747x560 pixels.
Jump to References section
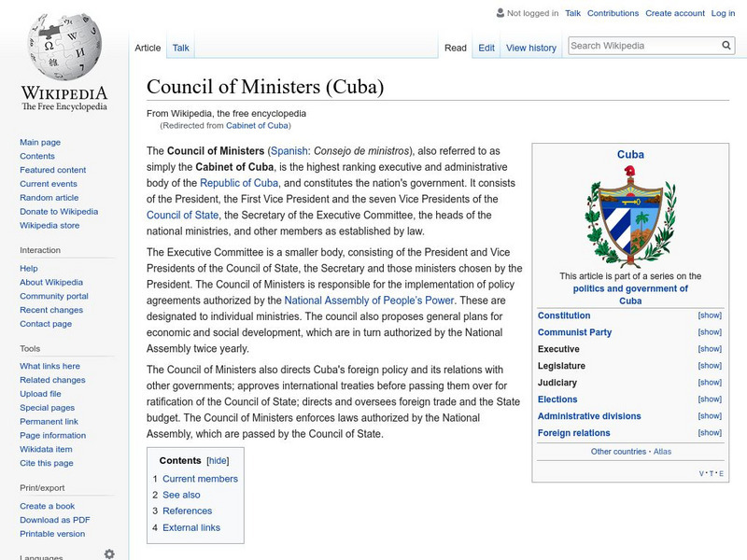[188, 511]
